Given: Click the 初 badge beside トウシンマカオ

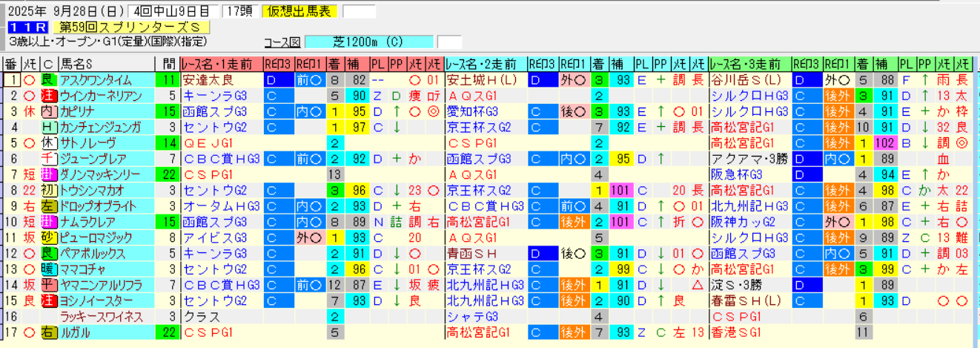Looking at the screenshot, I should point(48,190).
